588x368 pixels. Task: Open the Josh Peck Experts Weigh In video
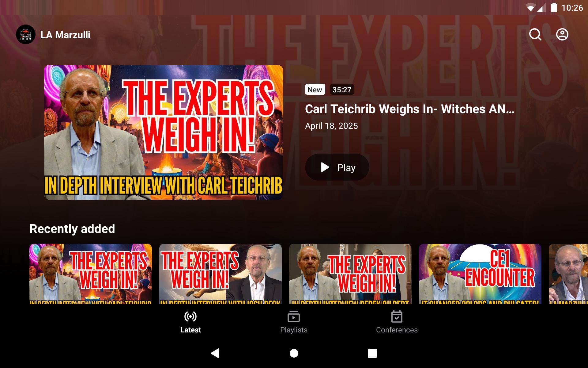[221, 274]
